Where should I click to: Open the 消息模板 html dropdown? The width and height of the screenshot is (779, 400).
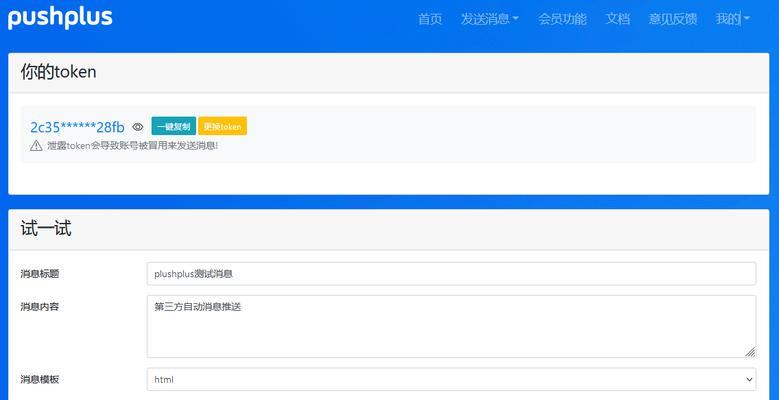pyautogui.click(x=451, y=379)
